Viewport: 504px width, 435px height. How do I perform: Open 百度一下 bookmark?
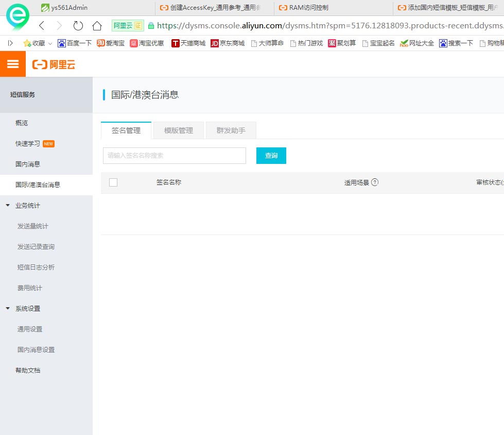(x=75, y=43)
